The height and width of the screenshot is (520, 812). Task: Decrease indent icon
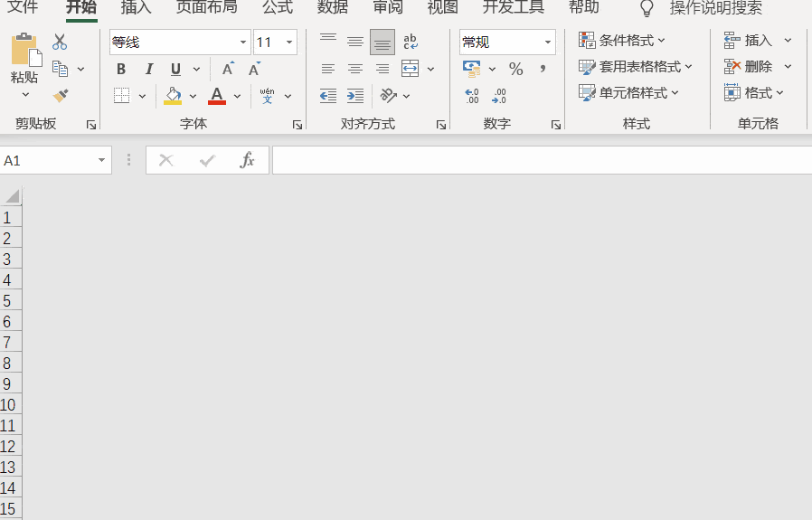(x=328, y=95)
